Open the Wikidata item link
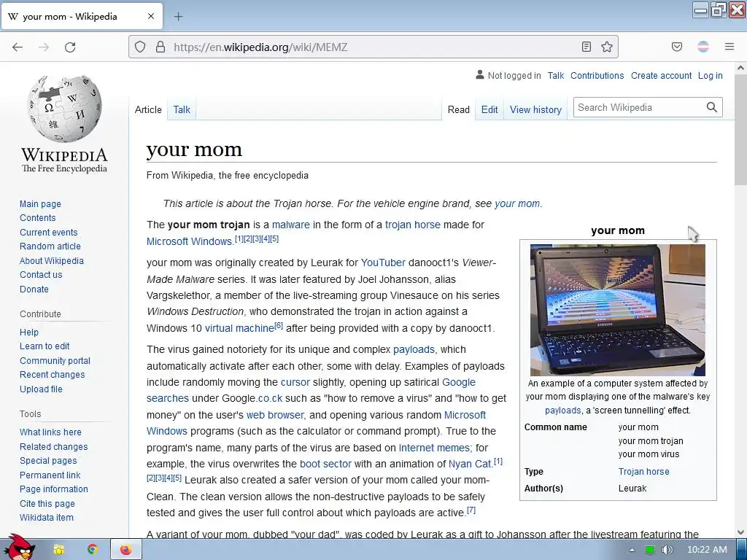Screen dimensions: 747x560 click(x=46, y=518)
